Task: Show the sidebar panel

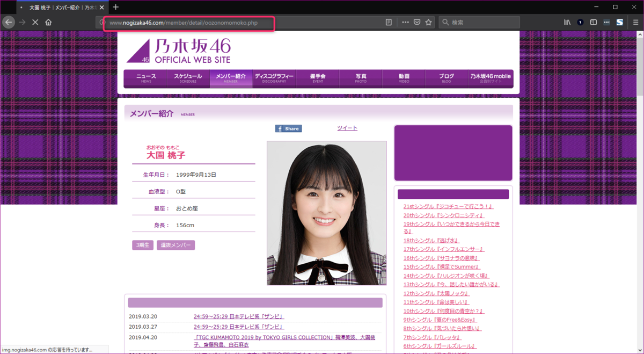Action: (x=593, y=23)
